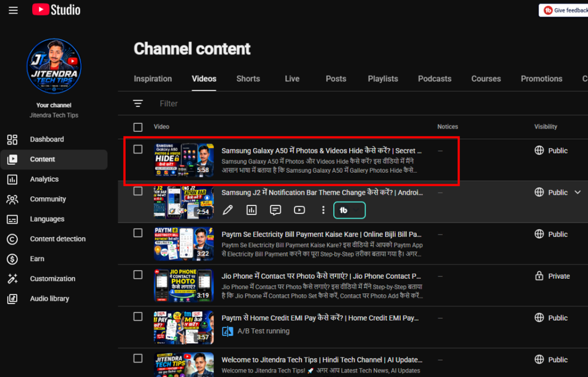This screenshot has height=377, width=588.
Task: Click the Customization magic wand icon
Action: tap(12, 278)
